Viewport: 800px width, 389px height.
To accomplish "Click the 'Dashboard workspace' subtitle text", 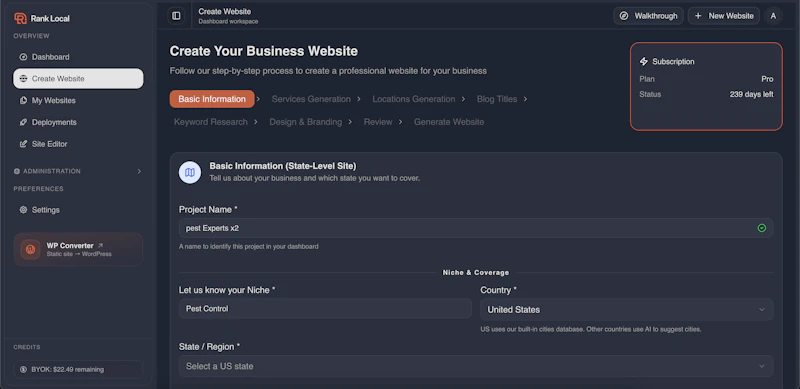I will [x=228, y=21].
